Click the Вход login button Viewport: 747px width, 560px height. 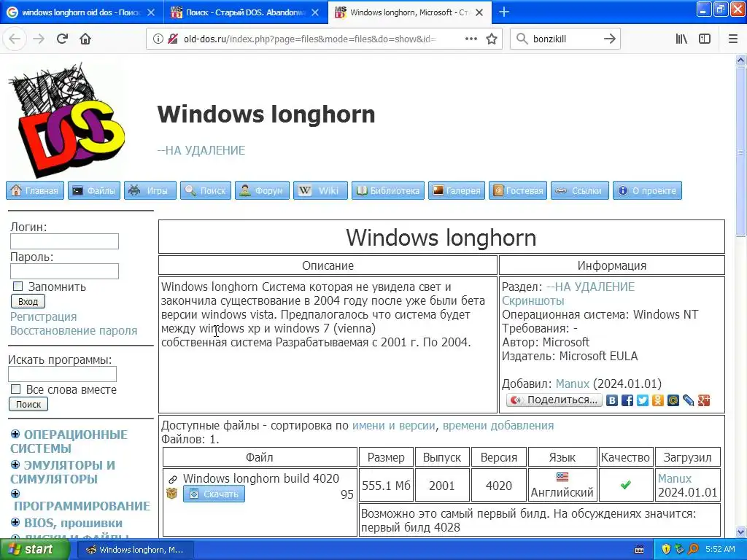click(x=28, y=301)
